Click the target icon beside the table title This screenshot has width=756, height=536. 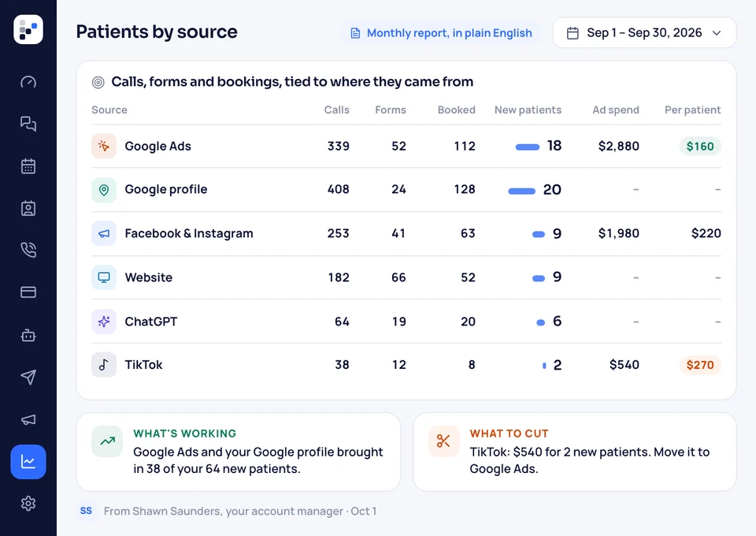(x=98, y=83)
